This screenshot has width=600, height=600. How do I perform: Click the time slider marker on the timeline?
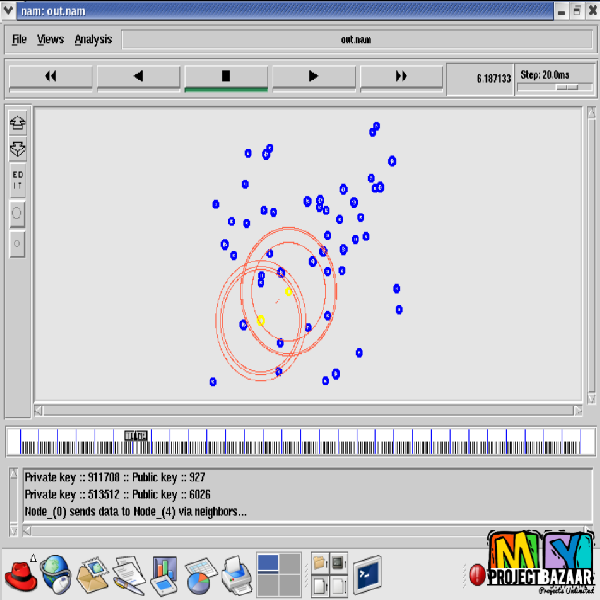(x=136, y=436)
